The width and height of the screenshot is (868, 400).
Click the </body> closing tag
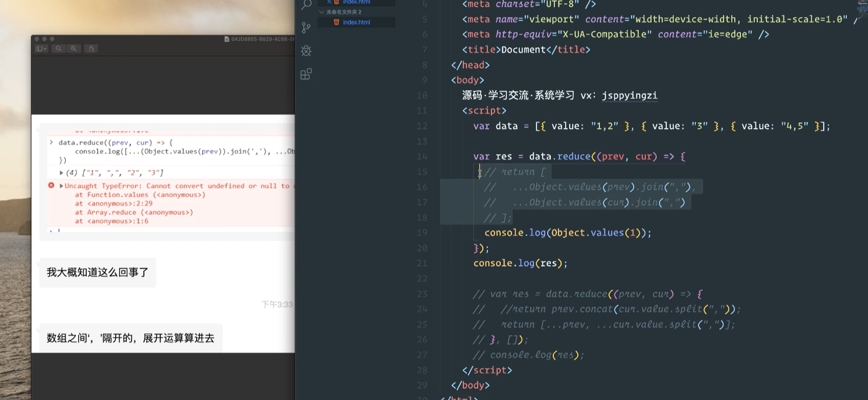click(470, 386)
